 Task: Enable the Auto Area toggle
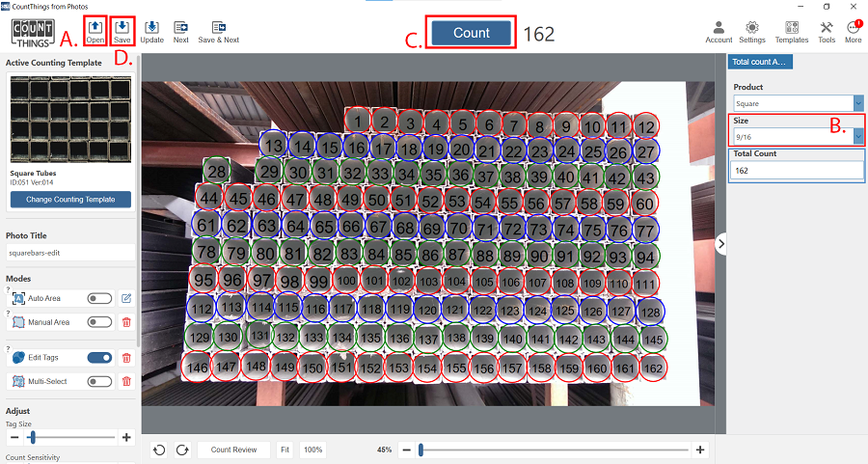click(x=99, y=298)
